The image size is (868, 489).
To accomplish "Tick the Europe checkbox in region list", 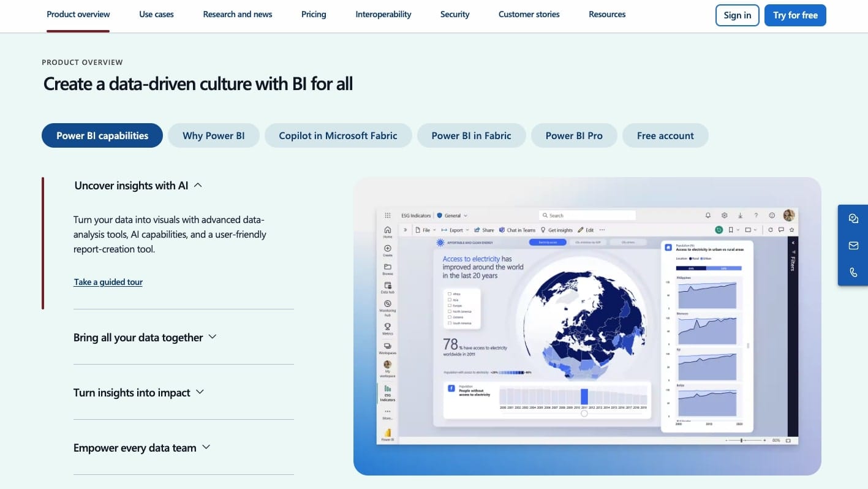I will click(x=450, y=305).
